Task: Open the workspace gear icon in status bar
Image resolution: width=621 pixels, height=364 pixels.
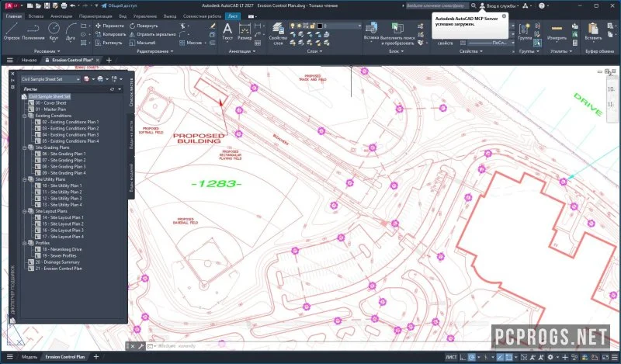Action: [550, 357]
